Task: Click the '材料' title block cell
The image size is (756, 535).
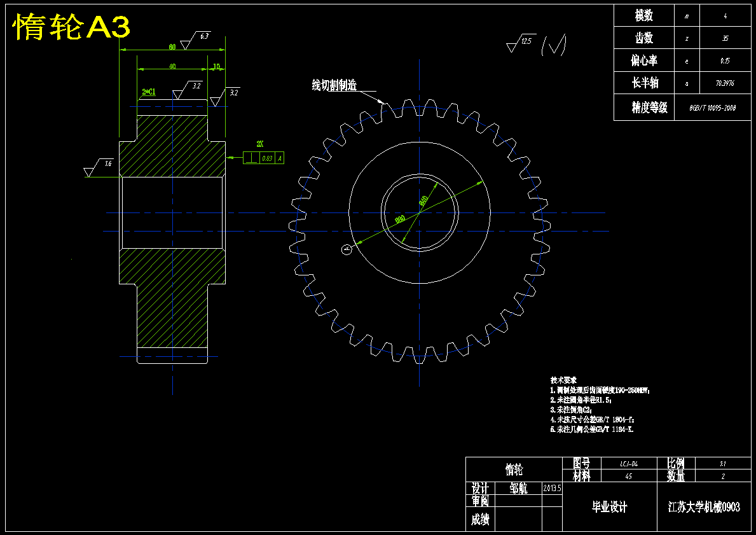Action: [582, 476]
